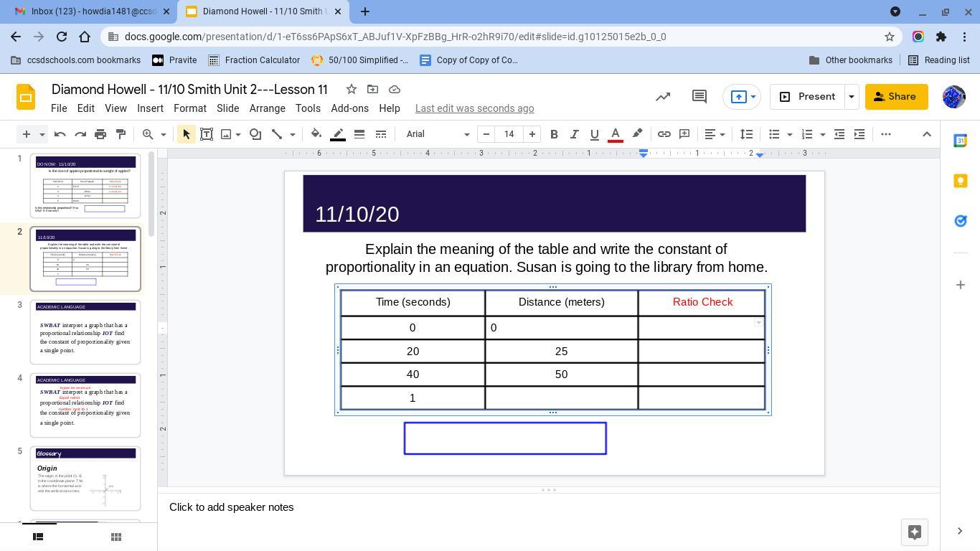Expand the text align dropdown
Screen dimensions: 980x551
(722, 134)
